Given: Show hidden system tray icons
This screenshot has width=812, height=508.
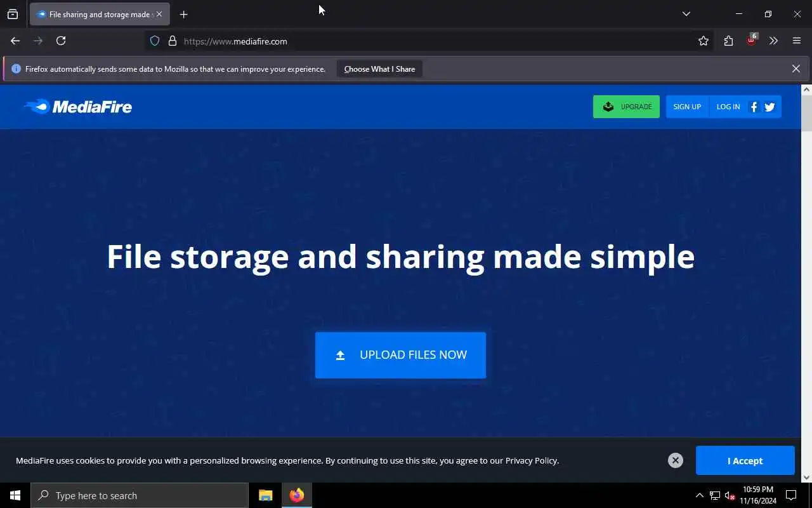Looking at the screenshot, I should (x=699, y=495).
